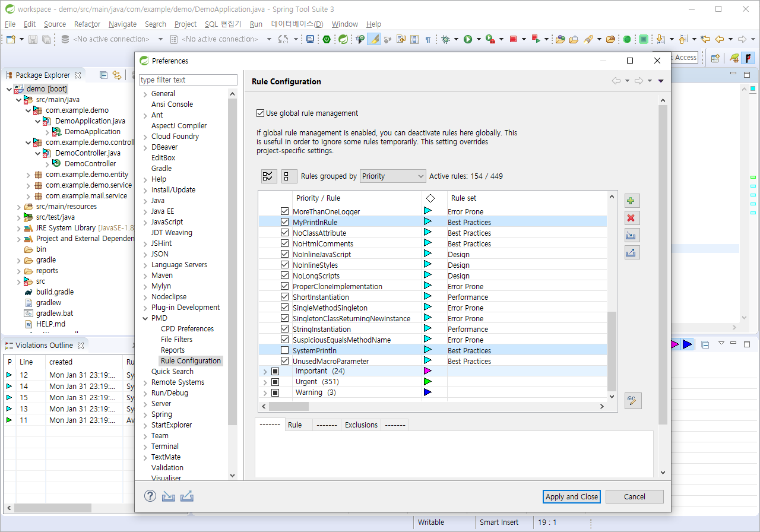Image resolution: width=760 pixels, height=532 pixels.
Task: Click the uncheck all rules icon
Action: pos(289,176)
